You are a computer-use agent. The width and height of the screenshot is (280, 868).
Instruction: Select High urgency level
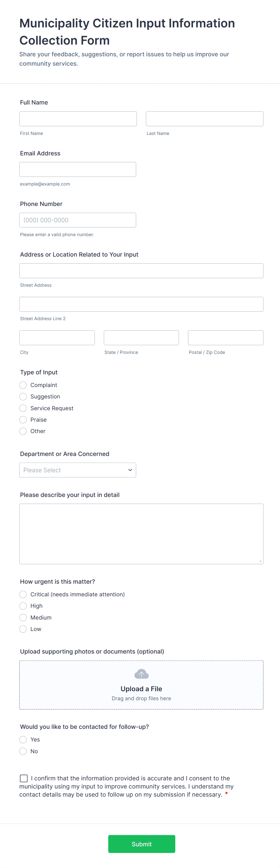[23, 605]
